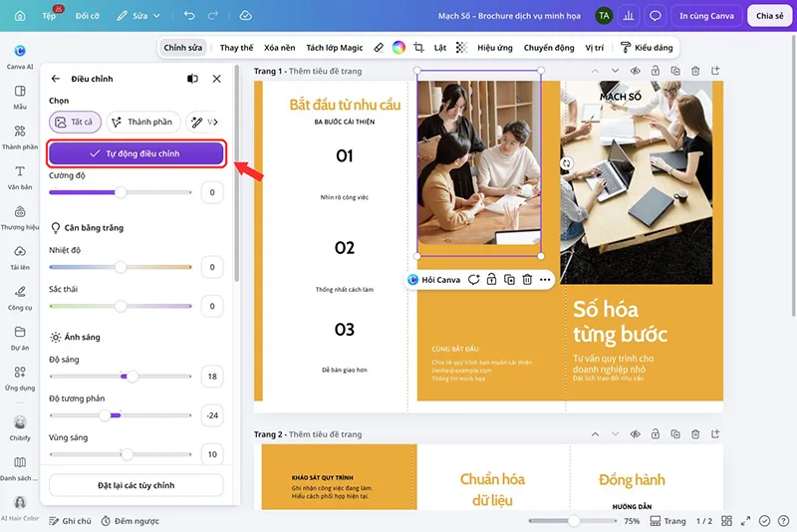Screen dimensions: 797x532
Task: Enter fullscreen presentation mode icon
Action: click(x=745, y=521)
